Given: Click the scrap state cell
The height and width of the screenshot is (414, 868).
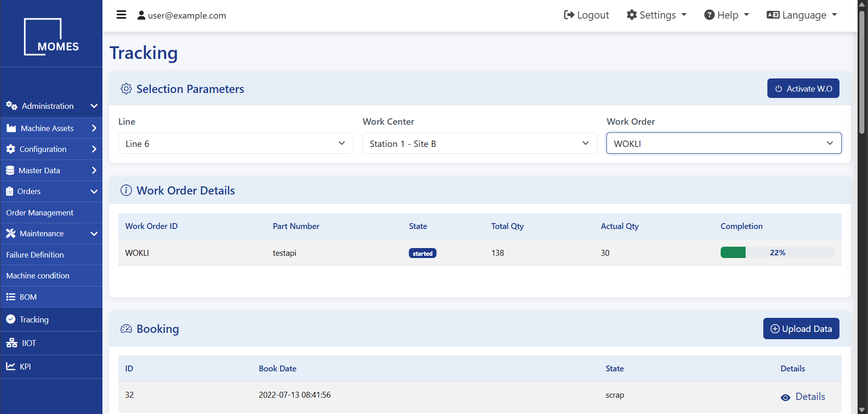Looking at the screenshot, I should click(x=615, y=395).
